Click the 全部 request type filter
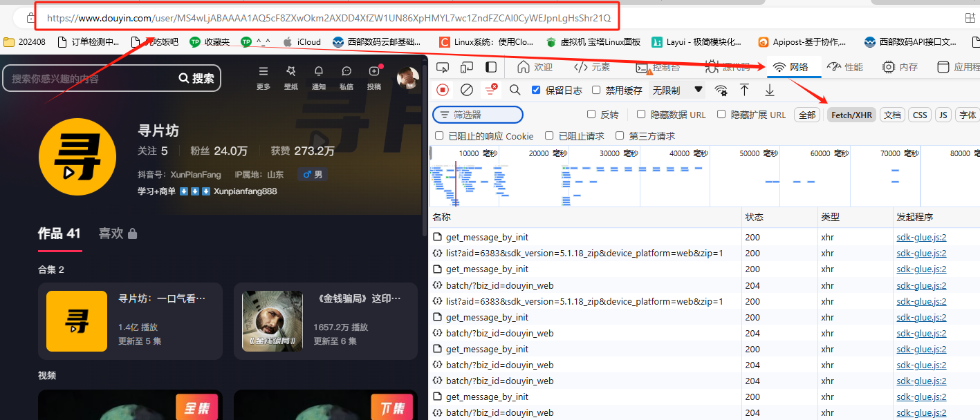Viewport: 980px width, 420px height. click(807, 115)
